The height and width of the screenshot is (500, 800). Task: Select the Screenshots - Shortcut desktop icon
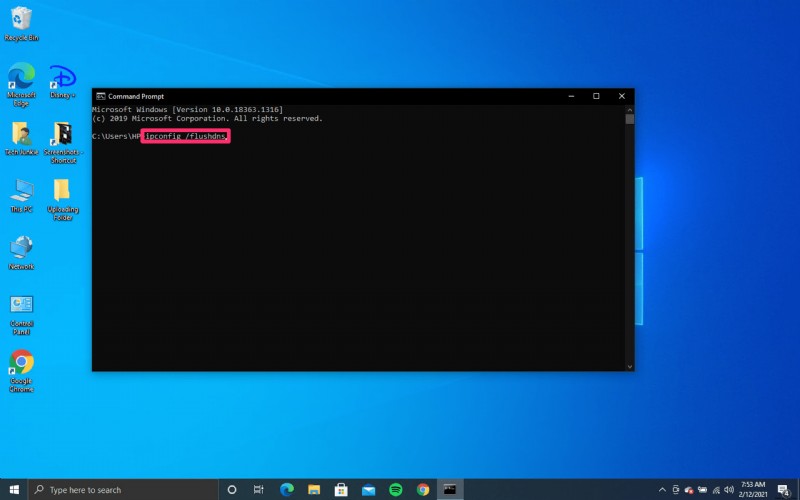tap(63, 142)
